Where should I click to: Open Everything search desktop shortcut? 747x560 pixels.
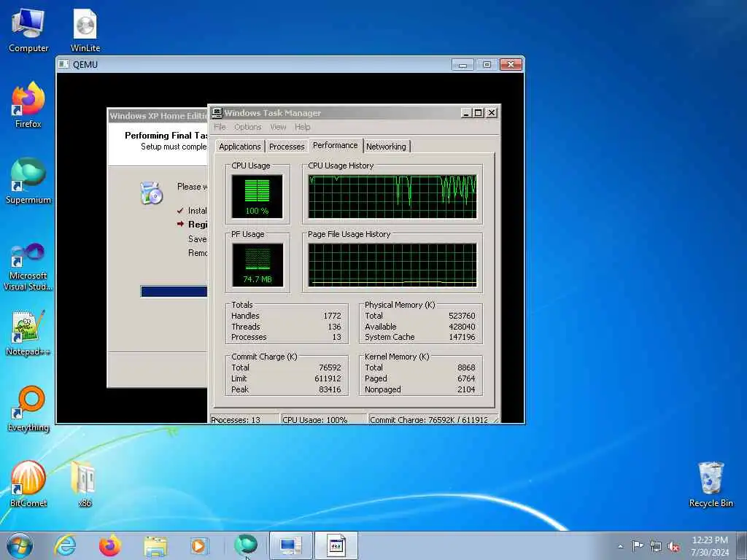tap(28, 408)
